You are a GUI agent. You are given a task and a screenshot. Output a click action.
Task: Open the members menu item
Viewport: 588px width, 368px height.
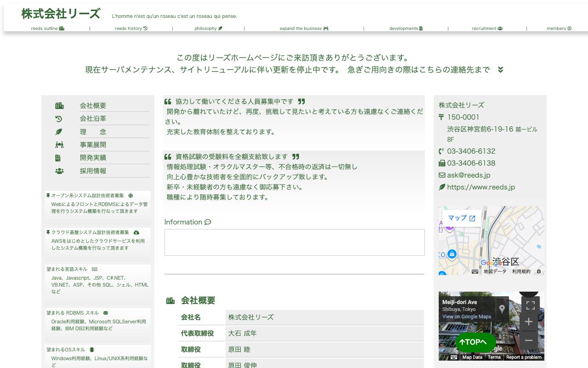click(x=559, y=29)
